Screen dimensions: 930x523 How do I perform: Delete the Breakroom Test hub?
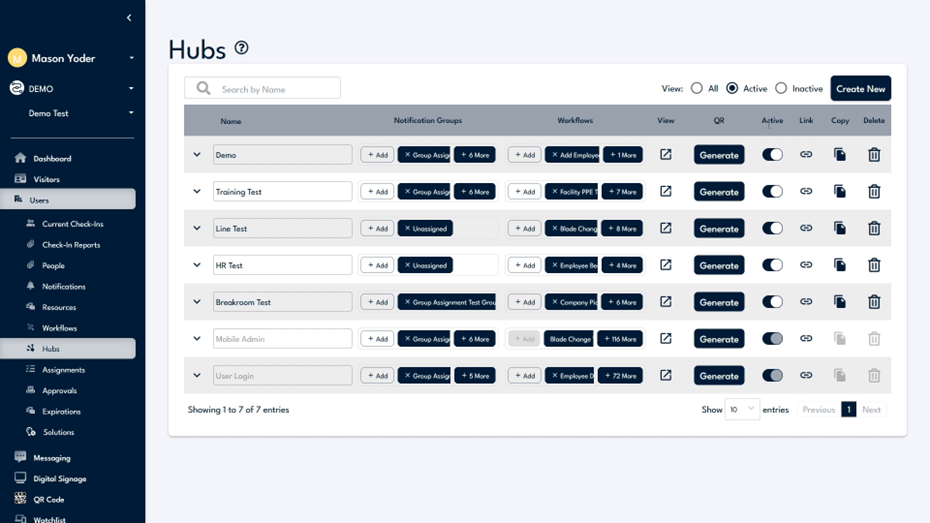pos(874,302)
